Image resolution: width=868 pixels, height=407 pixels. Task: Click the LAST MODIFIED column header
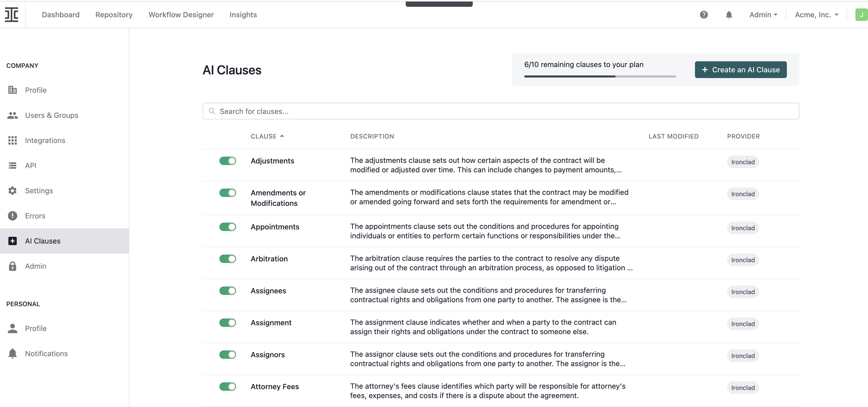pos(673,136)
